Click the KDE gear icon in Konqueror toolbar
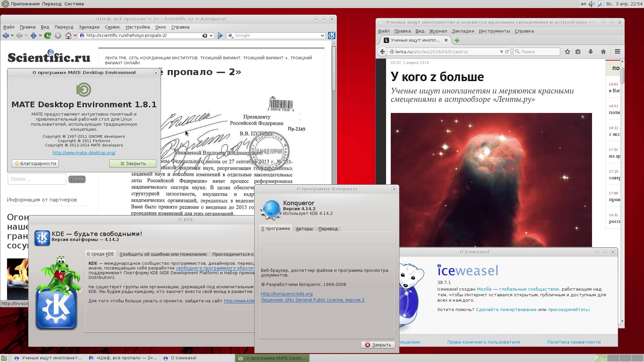The image size is (644, 362). (x=332, y=36)
